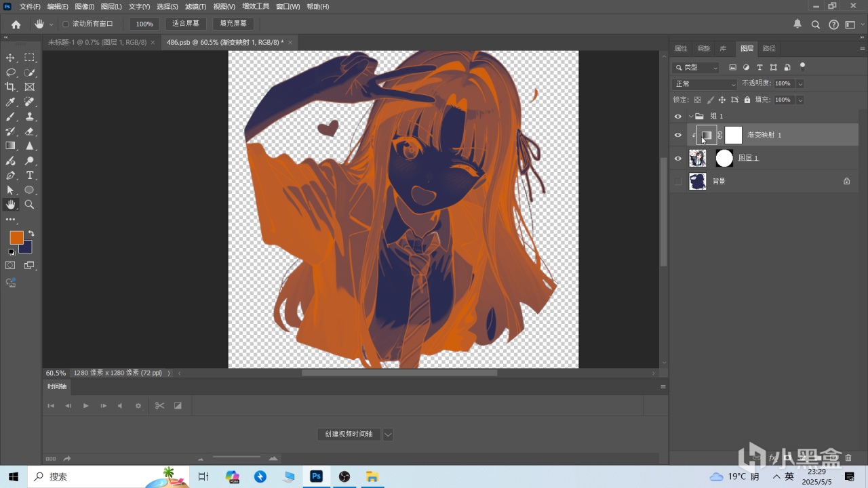Screen dimensions: 868x488
Task: Open the dark blue background color picker
Action: [x=27, y=249]
